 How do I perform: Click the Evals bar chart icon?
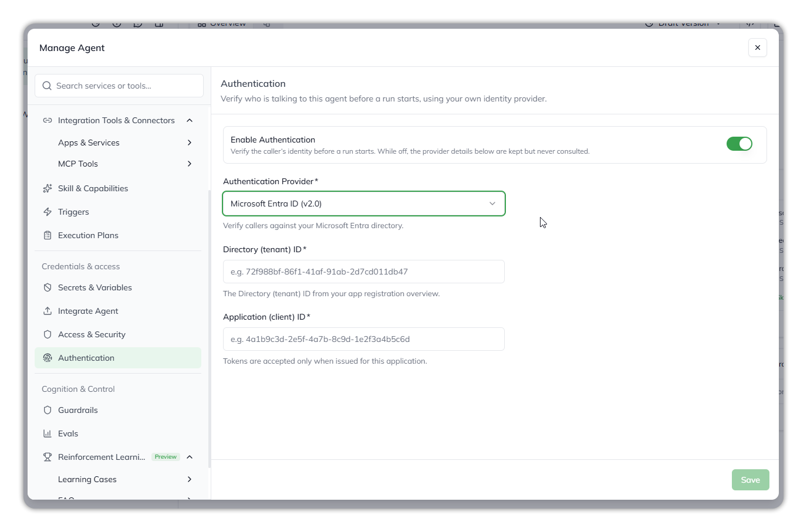click(x=48, y=433)
